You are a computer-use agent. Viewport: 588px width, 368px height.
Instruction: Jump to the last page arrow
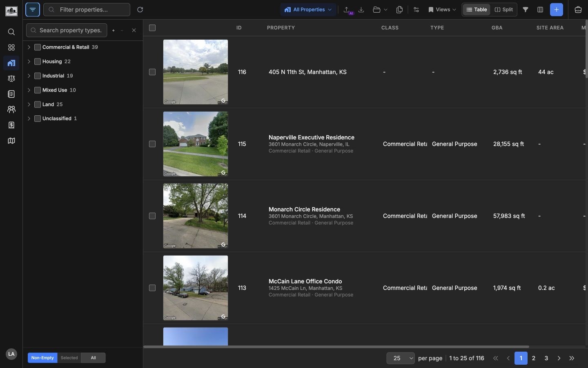572,358
